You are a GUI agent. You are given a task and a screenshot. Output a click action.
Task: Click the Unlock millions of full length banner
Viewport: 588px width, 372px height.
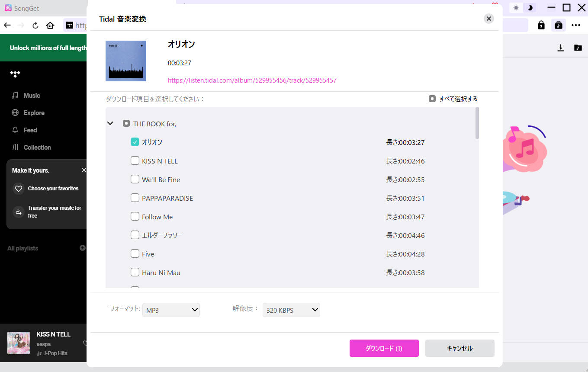(x=43, y=48)
